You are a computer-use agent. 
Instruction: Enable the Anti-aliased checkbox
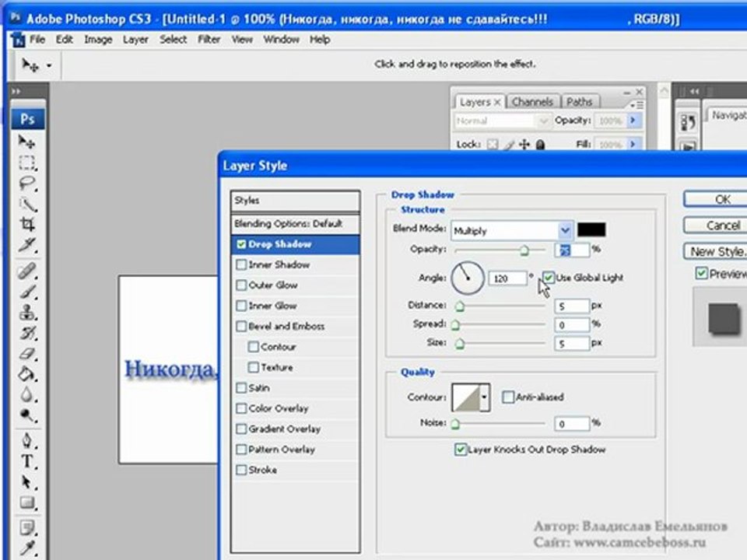(508, 397)
